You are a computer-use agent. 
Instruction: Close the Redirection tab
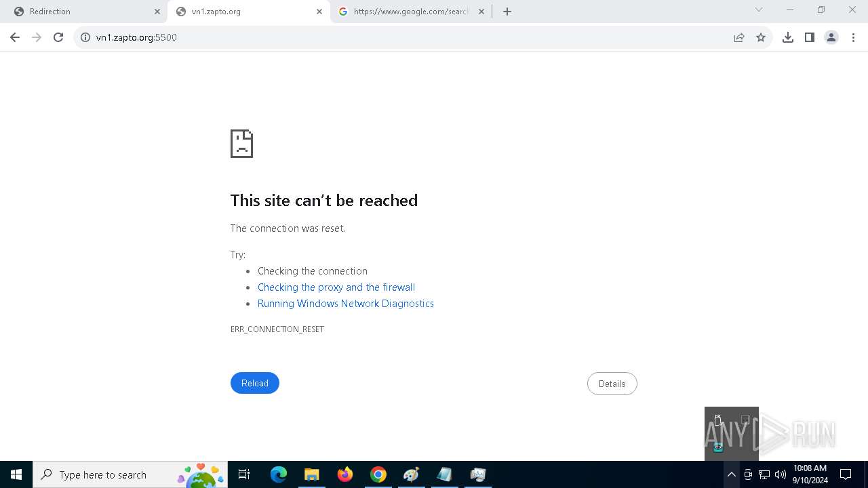(x=157, y=12)
